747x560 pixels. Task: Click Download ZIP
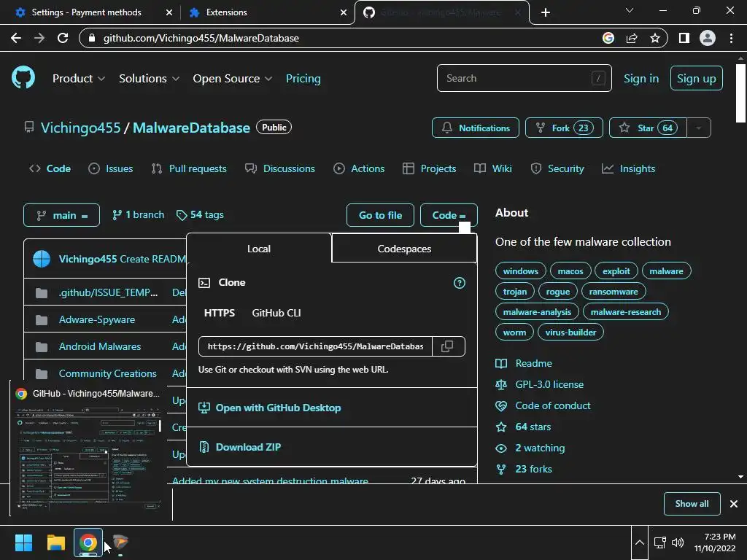tap(248, 447)
